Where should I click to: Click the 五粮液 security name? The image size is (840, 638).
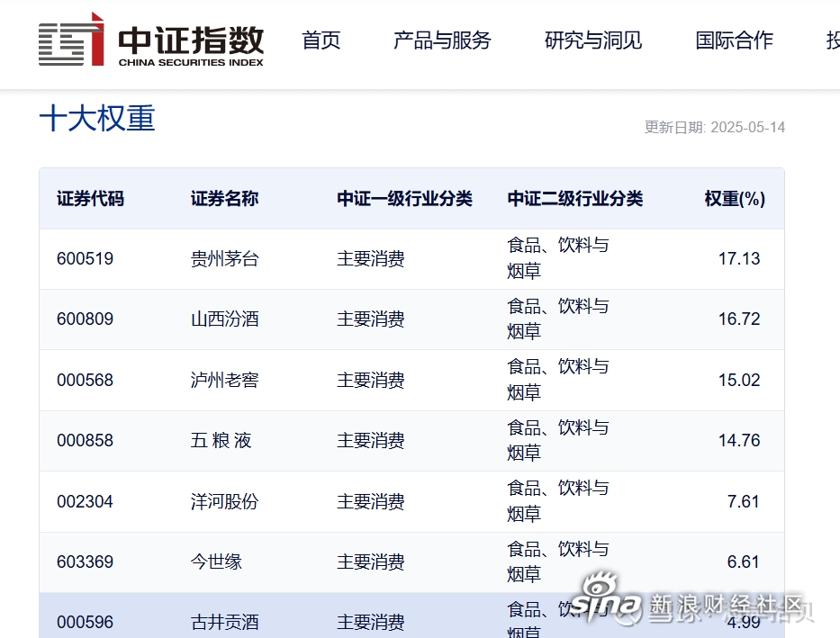tap(221, 441)
